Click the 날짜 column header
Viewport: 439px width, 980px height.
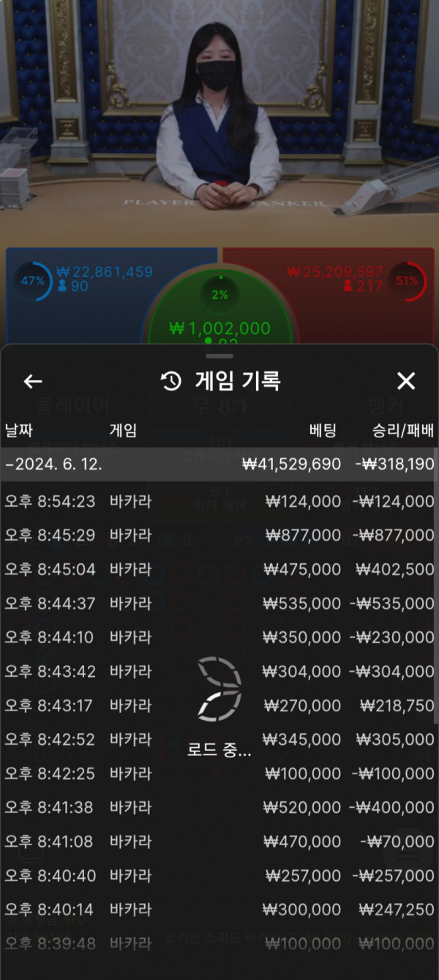click(x=19, y=431)
